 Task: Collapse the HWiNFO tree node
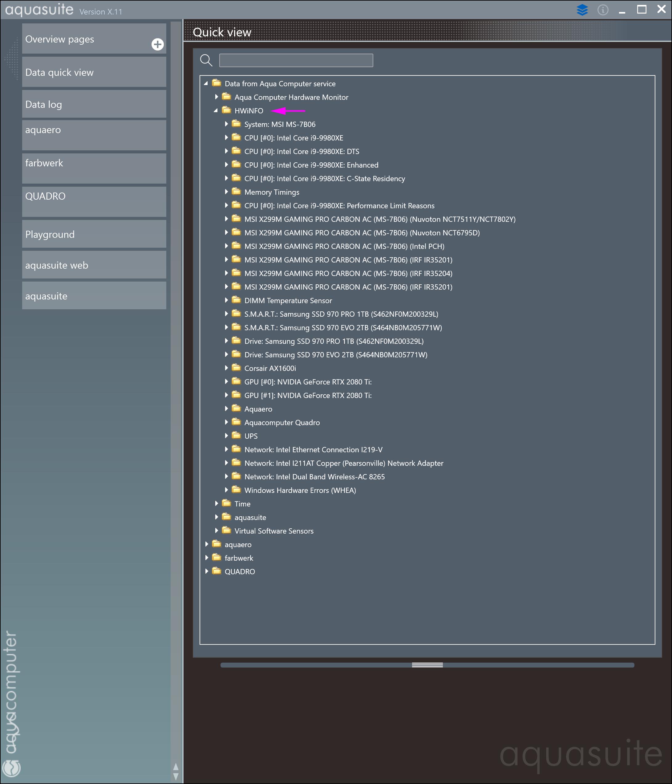coord(216,111)
